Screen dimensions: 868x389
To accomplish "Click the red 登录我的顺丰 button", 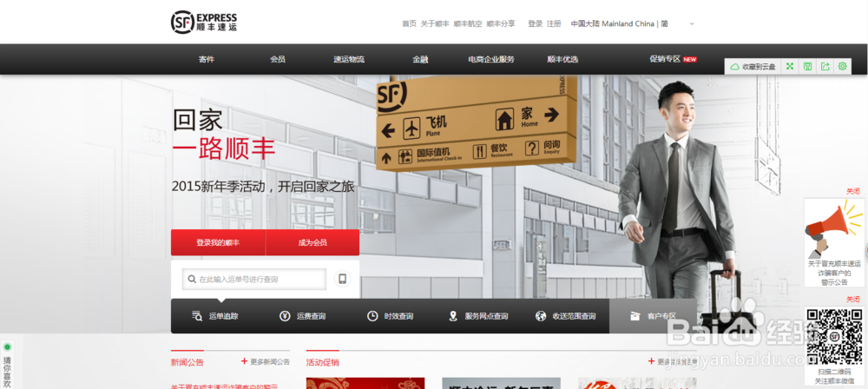I will coord(218,243).
